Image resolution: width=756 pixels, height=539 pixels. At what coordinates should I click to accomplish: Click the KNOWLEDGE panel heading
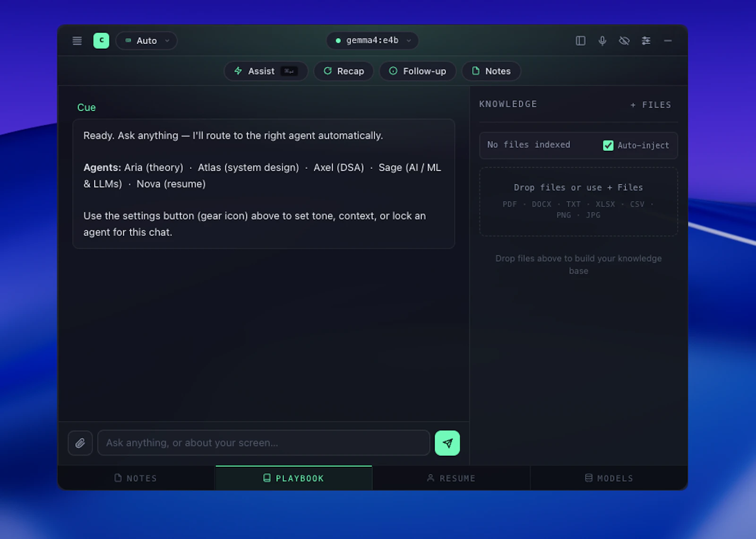[508, 104]
